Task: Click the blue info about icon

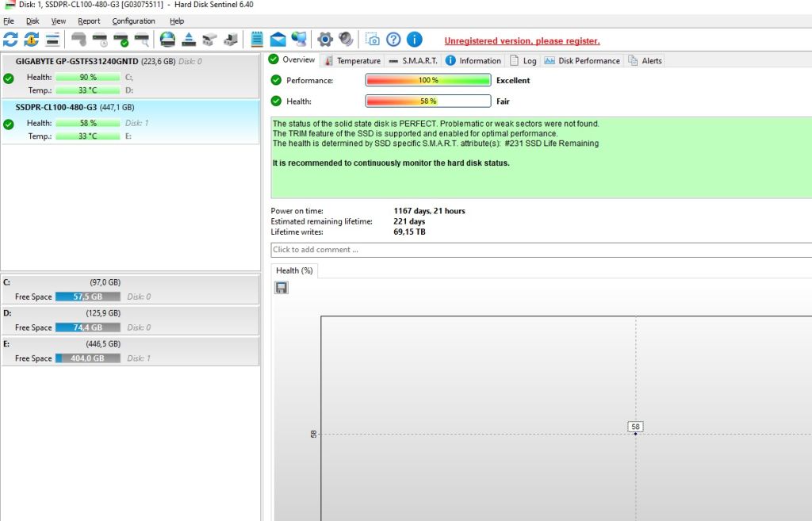Action: [414, 40]
